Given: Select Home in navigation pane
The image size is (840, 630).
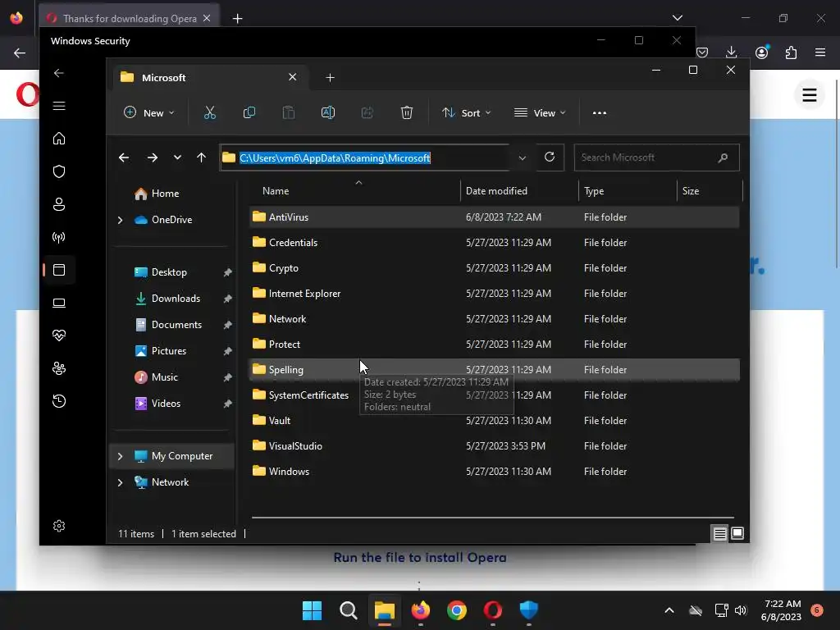Looking at the screenshot, I should [164, 194].
